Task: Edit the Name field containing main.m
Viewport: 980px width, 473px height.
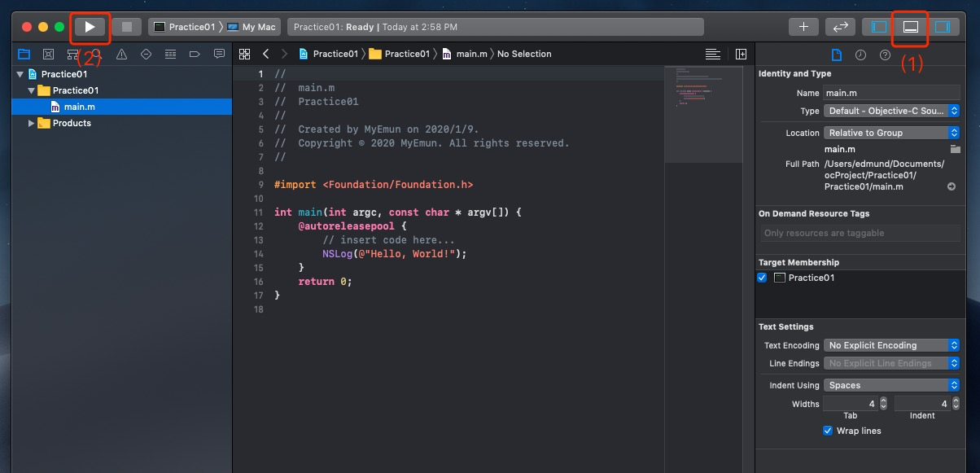Action: [x=892, y=94]
